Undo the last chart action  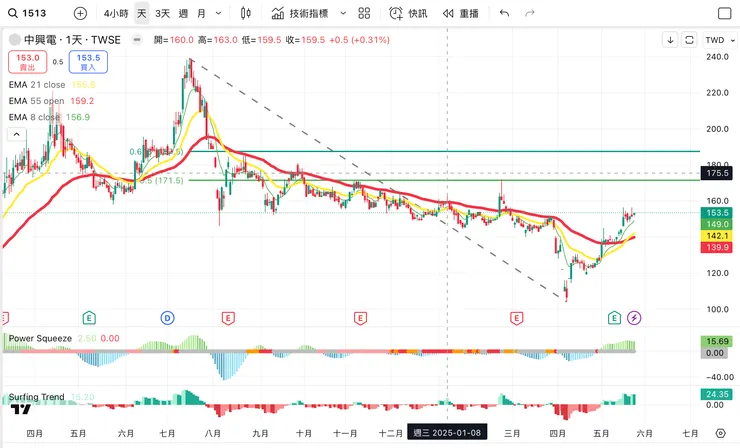pos(505,13)
